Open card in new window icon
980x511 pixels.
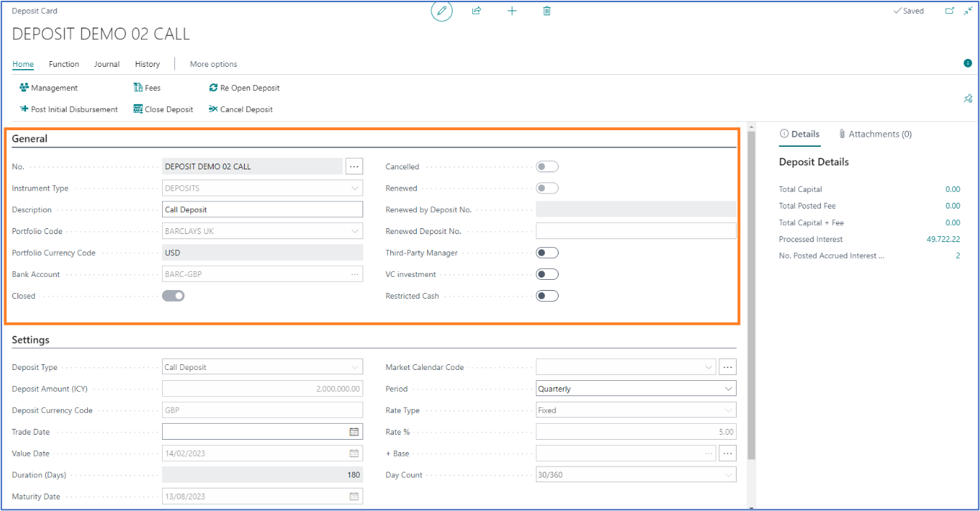[949, 11]
